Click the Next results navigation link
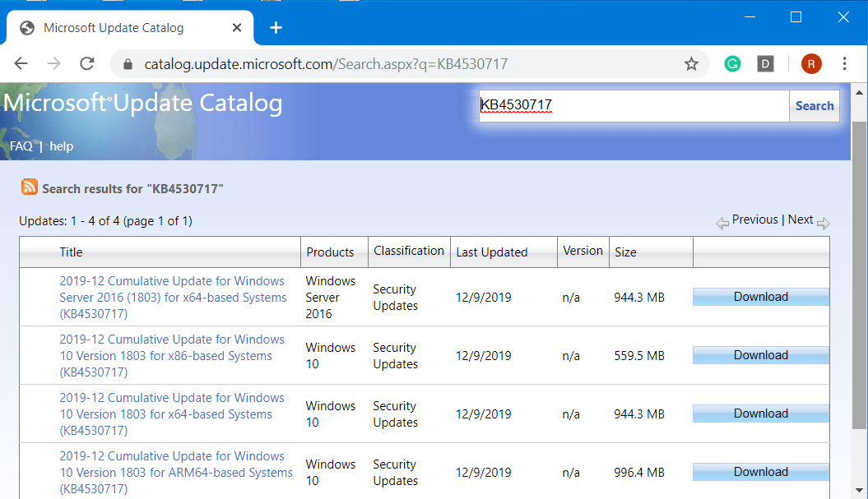The height and width of the screenshot is (499, 868). click(800, 219)
